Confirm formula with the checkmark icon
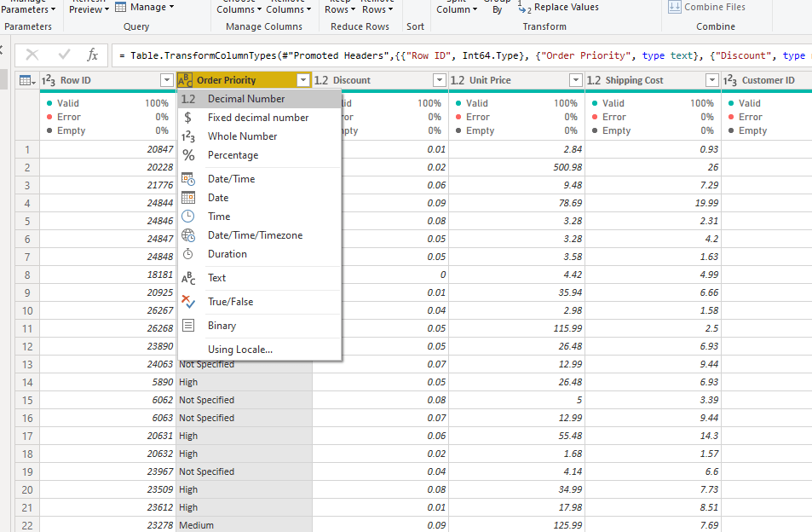 64,55
